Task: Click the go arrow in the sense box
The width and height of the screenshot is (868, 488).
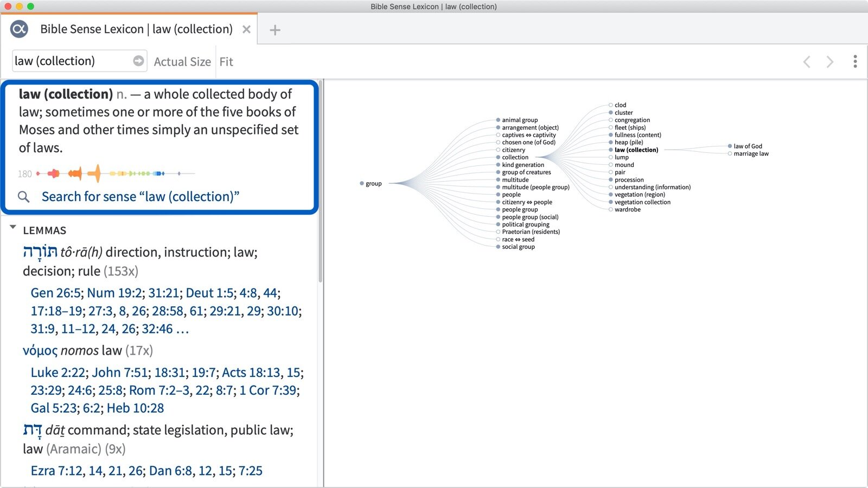Action: click(x=138, y=61)
